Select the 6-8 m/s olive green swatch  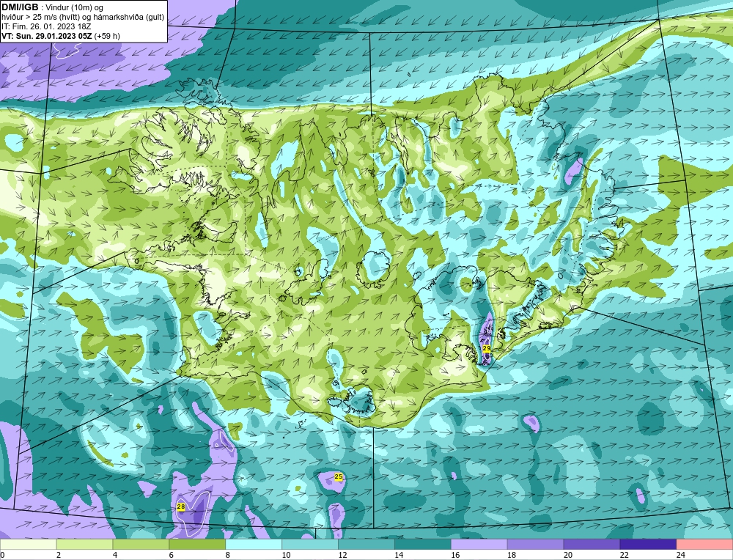[x=197, y=545]
